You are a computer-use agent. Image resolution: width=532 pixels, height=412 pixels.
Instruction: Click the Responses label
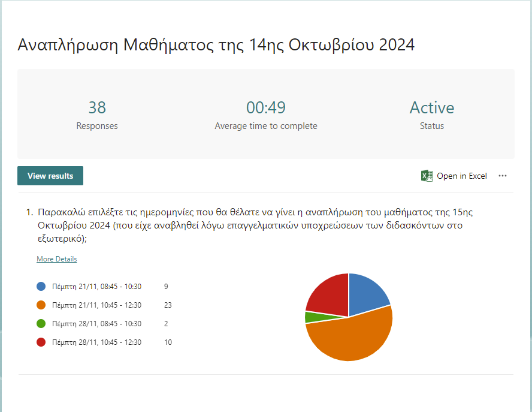[x=97, y=126]
